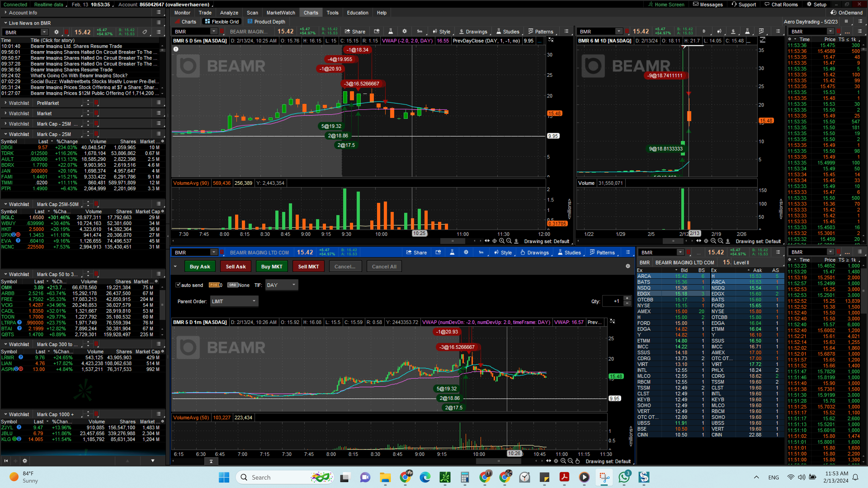Screen dimensions: 868x488
Task: Open chart settings gear on 5m chart
Action: (404, 31)
